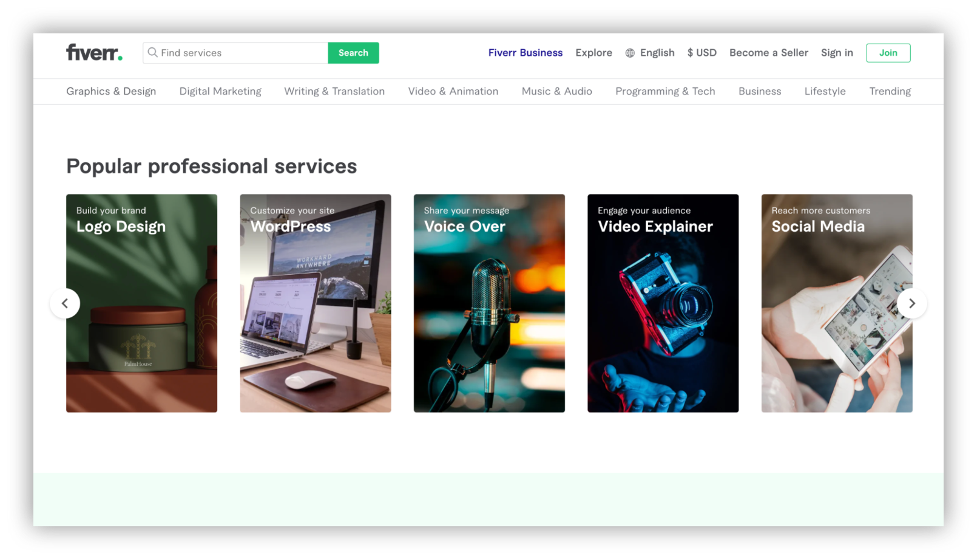This screenshot has width=977, height=560.
Task: Open the Business category
Action: coord(760,91)
